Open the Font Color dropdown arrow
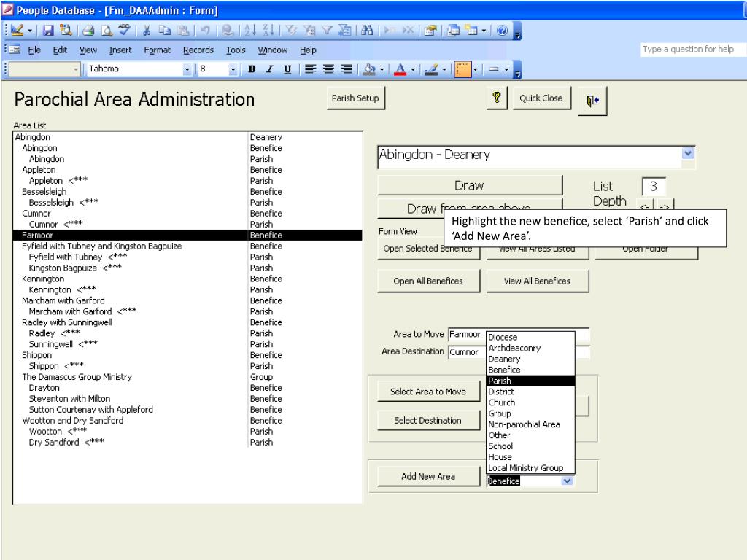This screenshot has height=560, width=747. 413,69
